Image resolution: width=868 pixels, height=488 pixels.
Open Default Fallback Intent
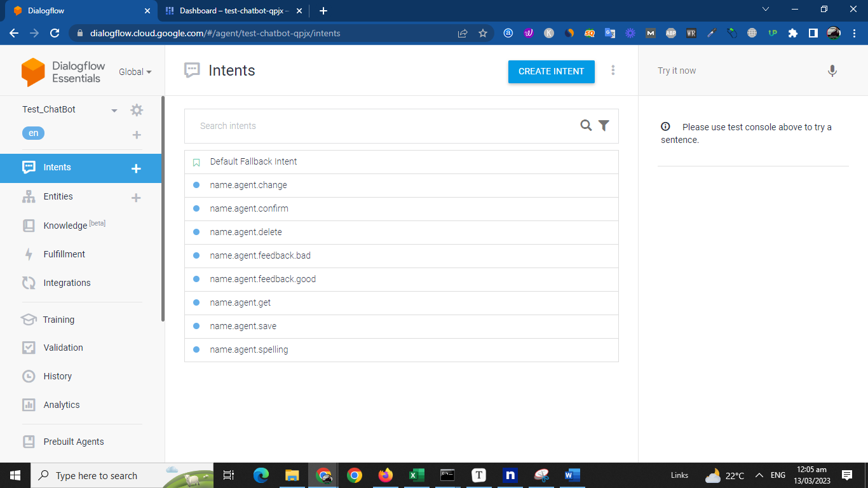click(401, 161)
